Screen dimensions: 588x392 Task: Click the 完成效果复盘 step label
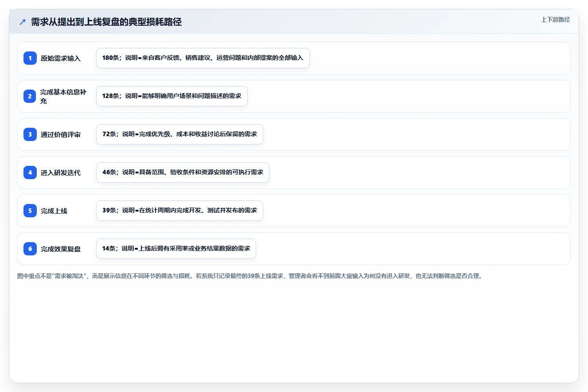[61, 249]
